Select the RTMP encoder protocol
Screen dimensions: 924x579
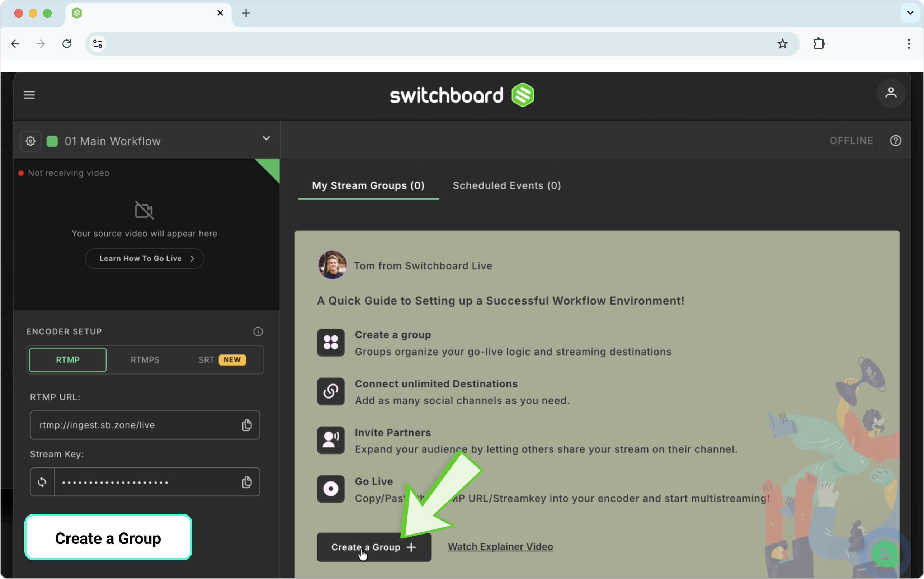click(68, 360)
